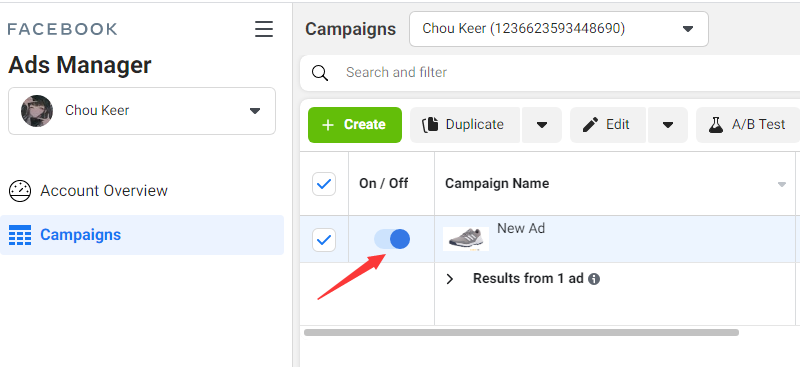The image size is (800, 367).
Task: Toggle the New Ad campaign switch off
Action: (392, 239)
